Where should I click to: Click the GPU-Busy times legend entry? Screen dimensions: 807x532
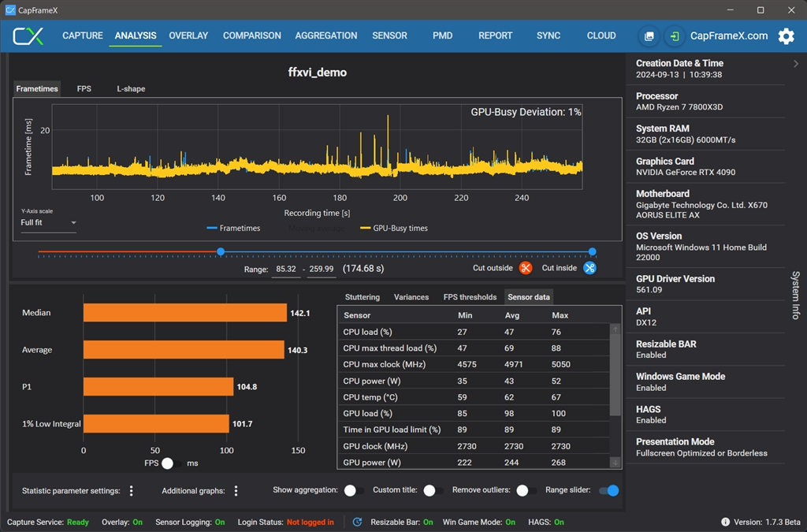tap(394, 229)
